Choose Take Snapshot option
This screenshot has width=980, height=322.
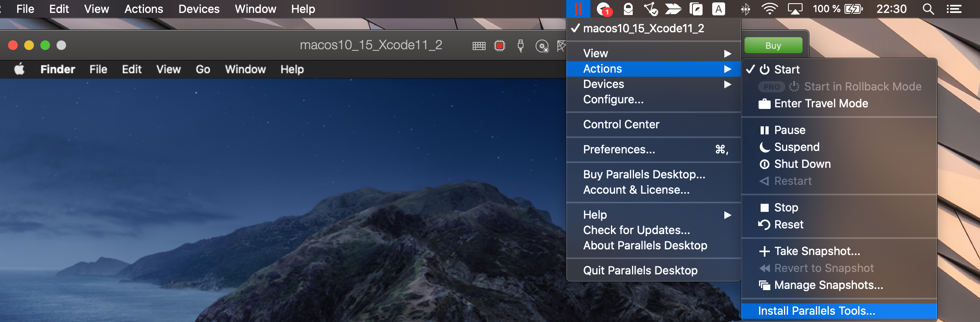(817, 251)
